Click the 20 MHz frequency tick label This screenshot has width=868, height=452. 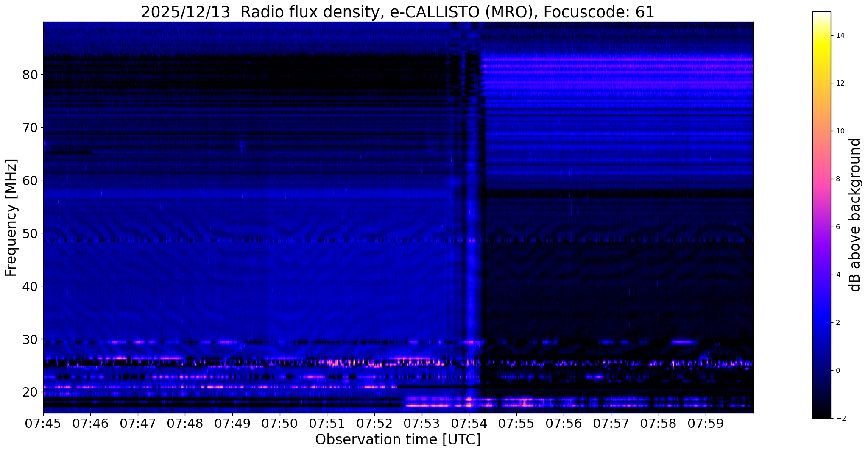tap(30, 392)
